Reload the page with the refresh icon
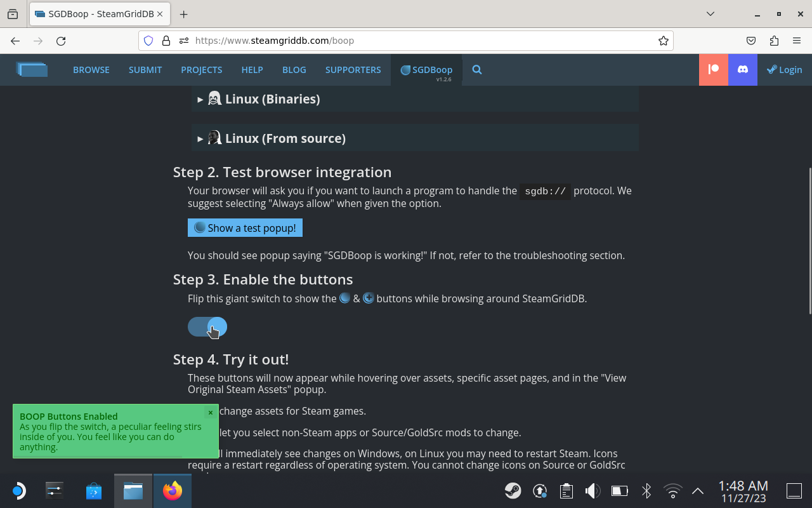Viewport: 812px width, 508px height. click(x=61, y=41)
